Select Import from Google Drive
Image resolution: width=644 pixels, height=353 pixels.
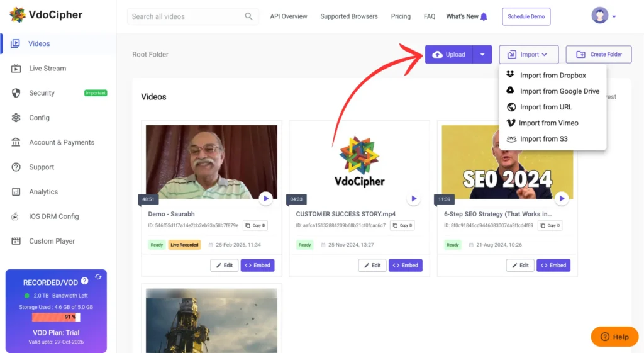tap(552, 91)
